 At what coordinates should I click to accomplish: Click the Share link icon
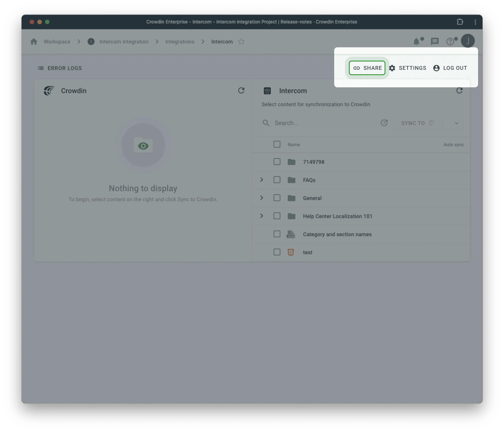pos(357,68)
